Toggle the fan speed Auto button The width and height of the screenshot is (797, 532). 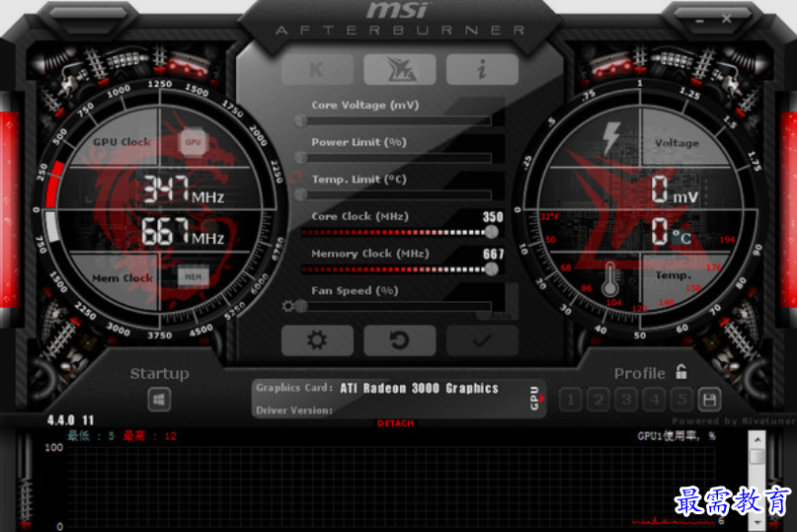coord(499,316)
